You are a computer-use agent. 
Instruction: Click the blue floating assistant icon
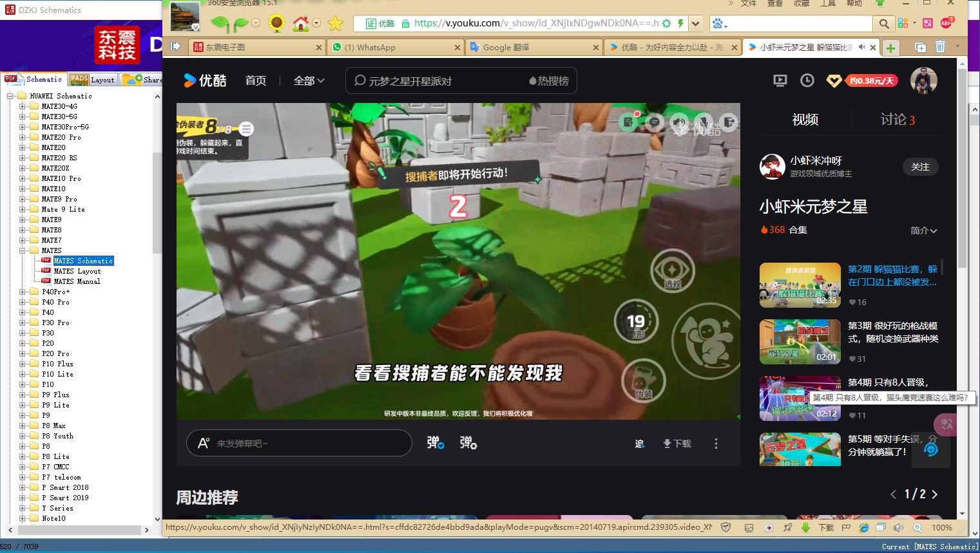coord(931,449)
